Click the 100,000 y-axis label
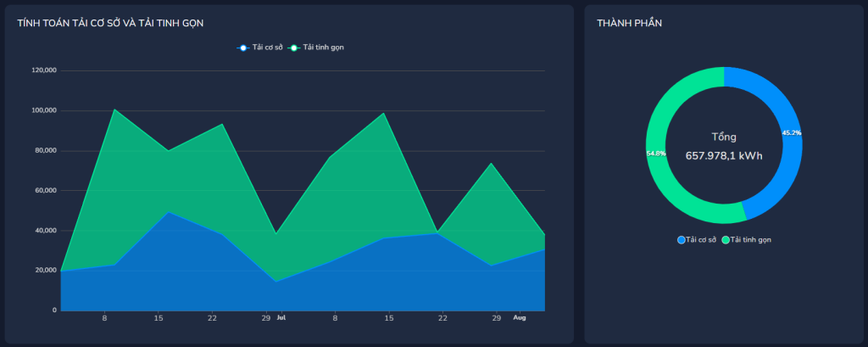This screenshot has width=868, height=347. 44,110
